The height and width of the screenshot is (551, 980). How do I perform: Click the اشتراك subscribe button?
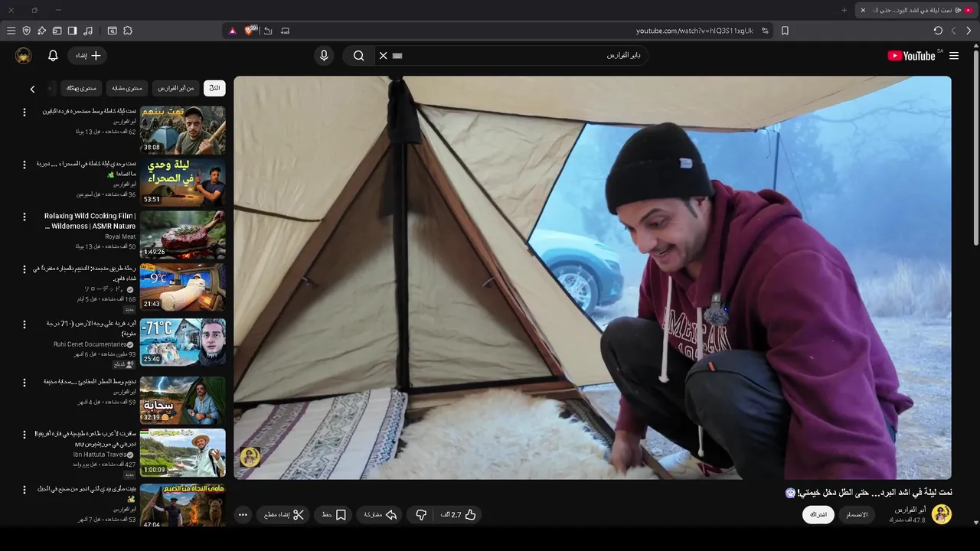(x=818, y=515)
